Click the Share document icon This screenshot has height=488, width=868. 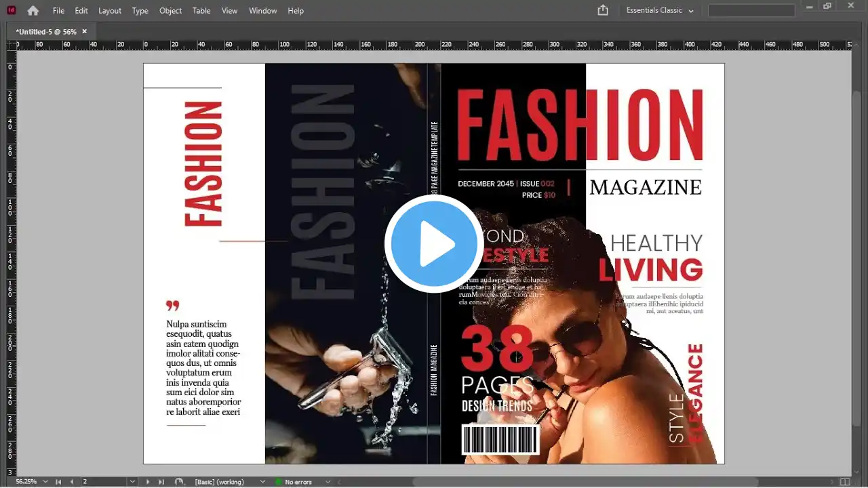point(603,10)
